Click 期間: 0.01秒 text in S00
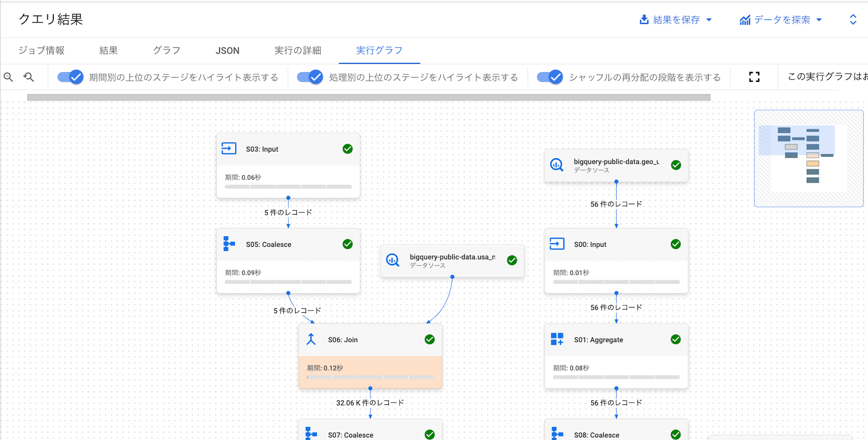868x440 pixels. 571,273
